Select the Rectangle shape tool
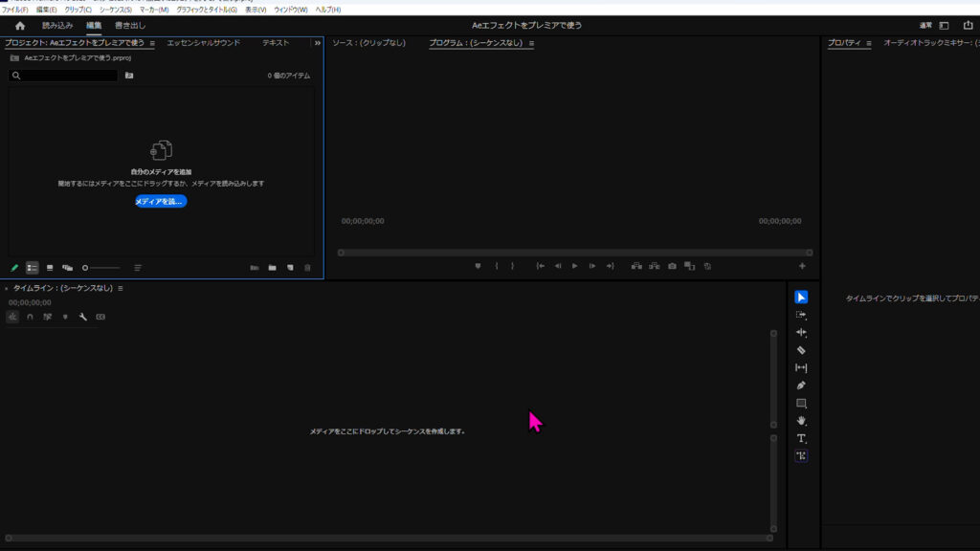Image resolution: width=980 pixels, height=551 pixels. 801,404
